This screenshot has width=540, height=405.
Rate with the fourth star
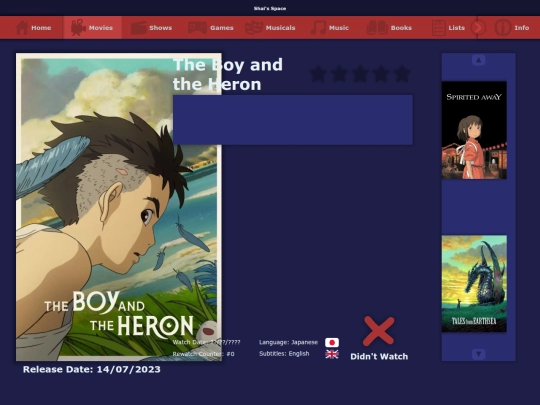[381, 74]
